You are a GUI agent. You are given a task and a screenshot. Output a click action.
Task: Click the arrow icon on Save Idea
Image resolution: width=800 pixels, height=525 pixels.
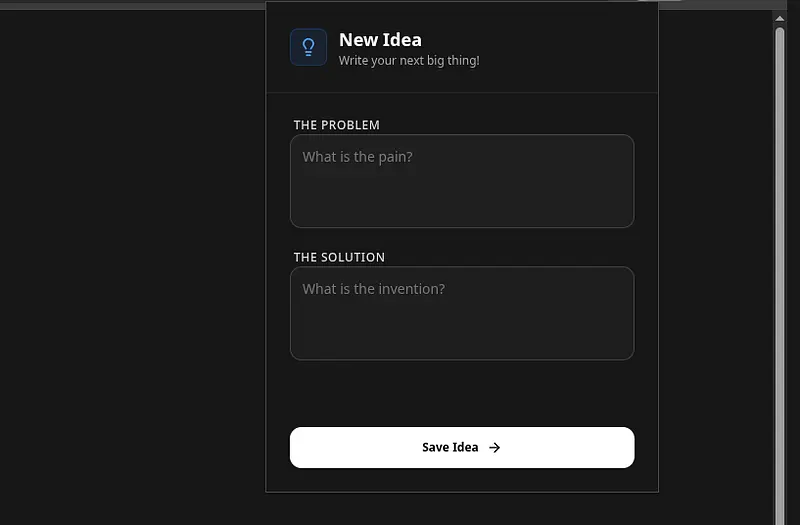[494, 448]
